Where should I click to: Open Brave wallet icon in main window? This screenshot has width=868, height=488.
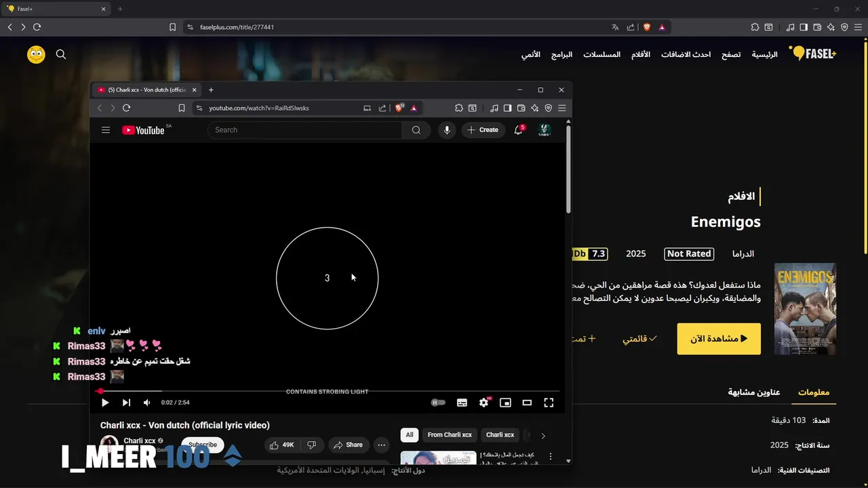817,27
